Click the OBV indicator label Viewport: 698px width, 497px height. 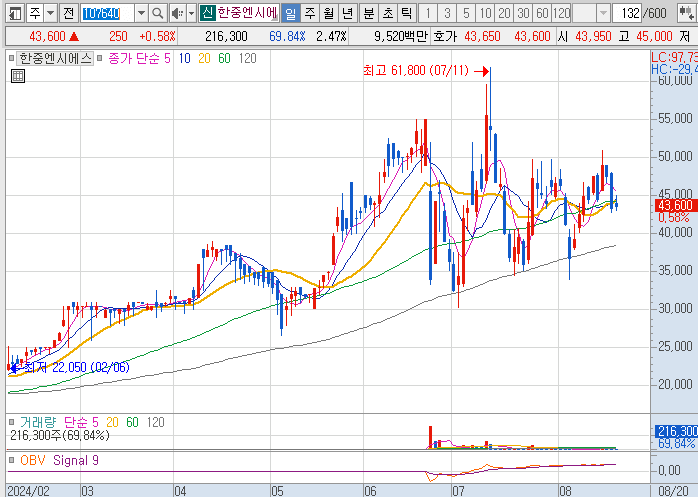point(32,460)
